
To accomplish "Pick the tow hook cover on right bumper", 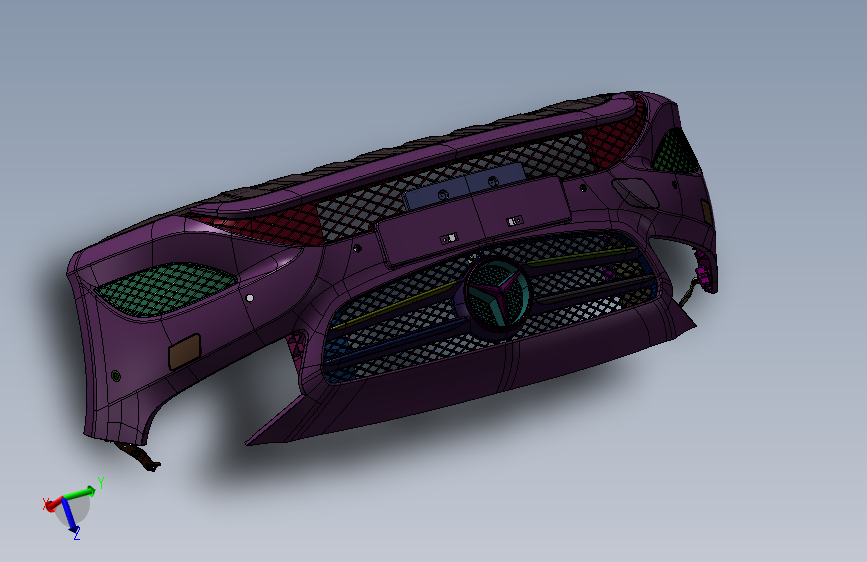I will click(636, 193).
